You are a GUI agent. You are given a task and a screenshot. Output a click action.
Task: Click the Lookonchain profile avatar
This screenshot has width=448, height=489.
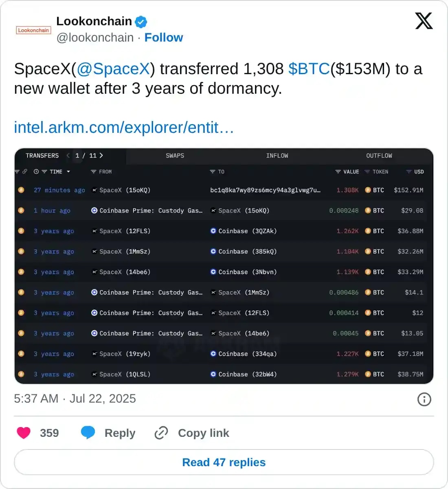33,30
